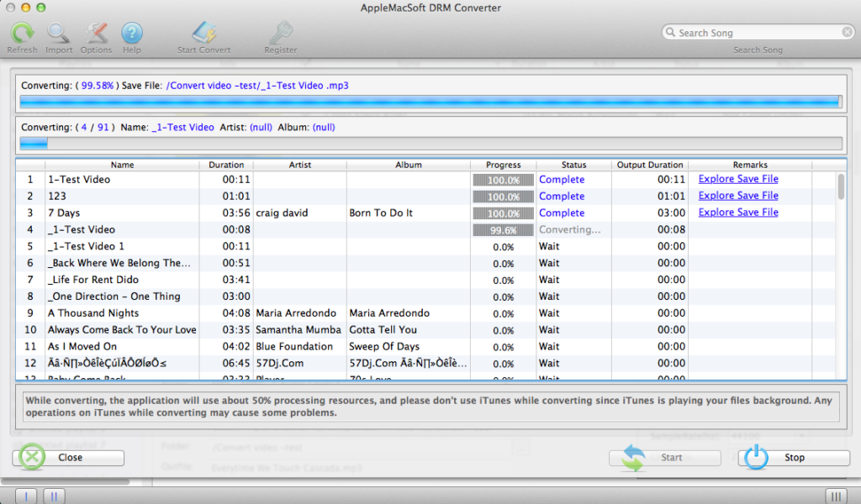Open the Import tool via magnifier icon

[x=58, y=32]
